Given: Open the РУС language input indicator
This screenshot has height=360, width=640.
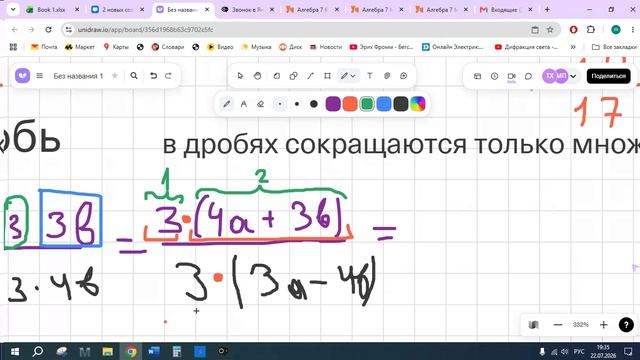Looking at the screenshot, I should tap(579, 351).
